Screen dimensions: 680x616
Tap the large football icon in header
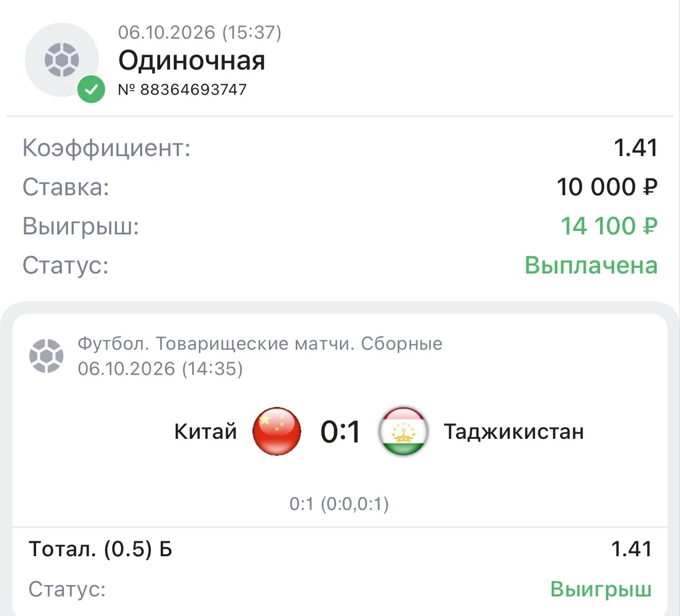62,60
